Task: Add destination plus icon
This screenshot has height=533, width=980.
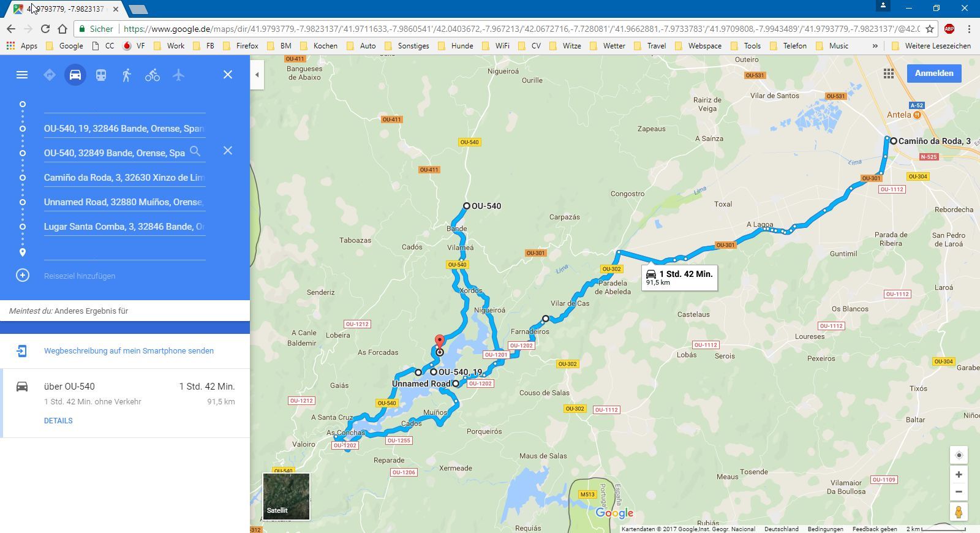Action: click(23, 276)
